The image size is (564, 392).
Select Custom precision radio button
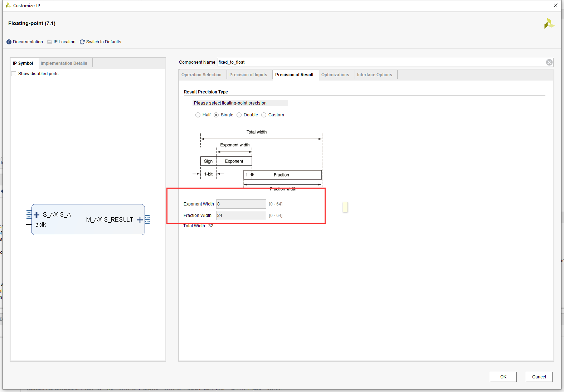click(x=264, y=115)
